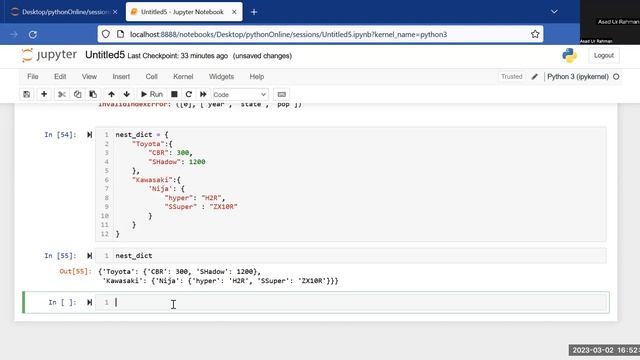The height and width of the screenshot is (360, 640).
Task: Click the In [54] prompt label
Action: click(60, 135)
